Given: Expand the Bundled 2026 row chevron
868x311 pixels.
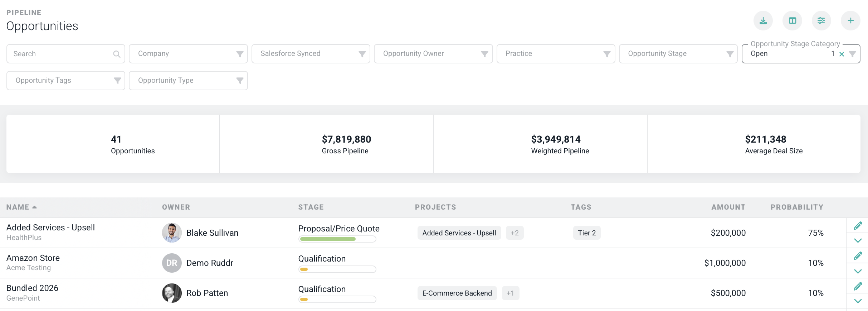Looking at the screenshot, I should tap(858, 301).
